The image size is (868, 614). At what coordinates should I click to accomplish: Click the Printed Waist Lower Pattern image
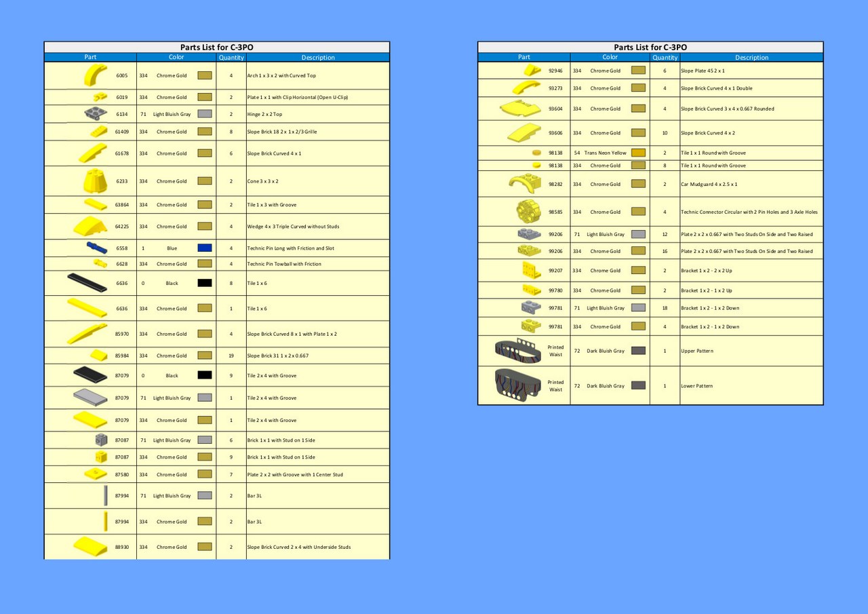(x=519, y=385)
